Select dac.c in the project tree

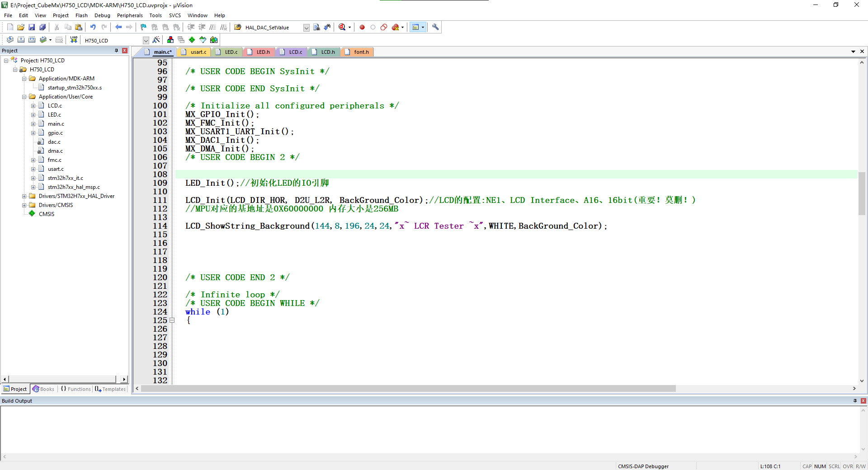54,142
